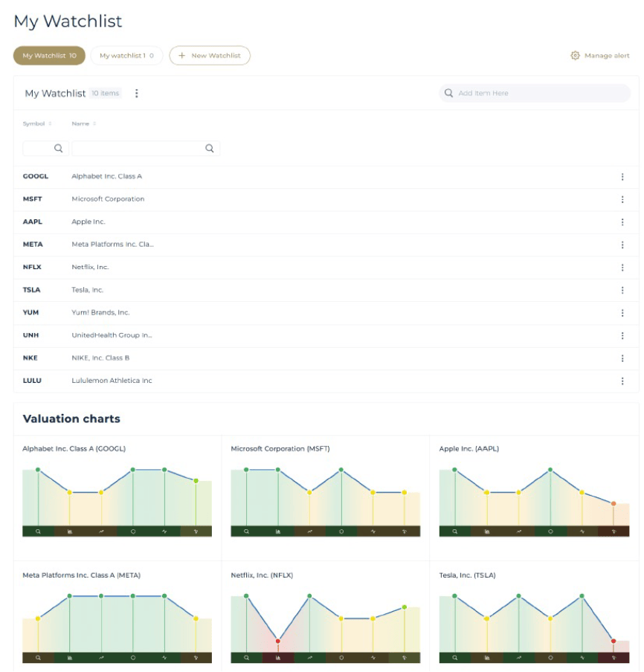The width and height of the screenshot is (644, 672).
Task: Open the META row three-dot menu
Action: (622, 245)
